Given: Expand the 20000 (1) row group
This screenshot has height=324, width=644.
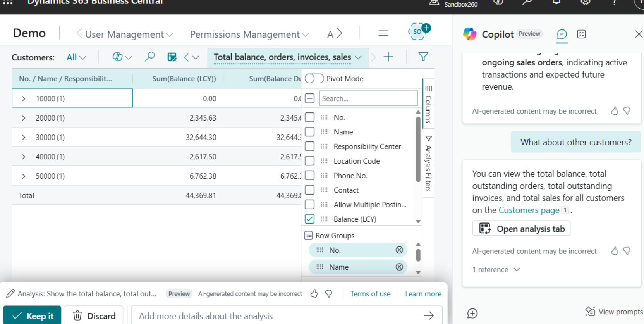Looking at the screenshot, I should click(24, 118).
